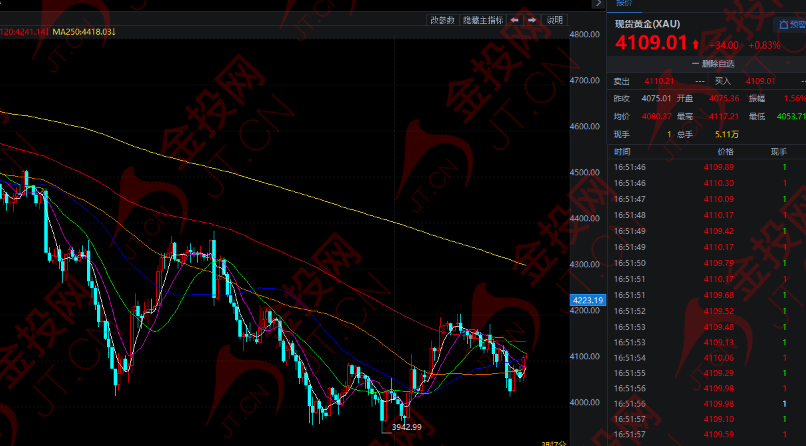Click the 卖出 price 4110.21
The height and width of the screenshot is (446, 806).
coord(658,81)
